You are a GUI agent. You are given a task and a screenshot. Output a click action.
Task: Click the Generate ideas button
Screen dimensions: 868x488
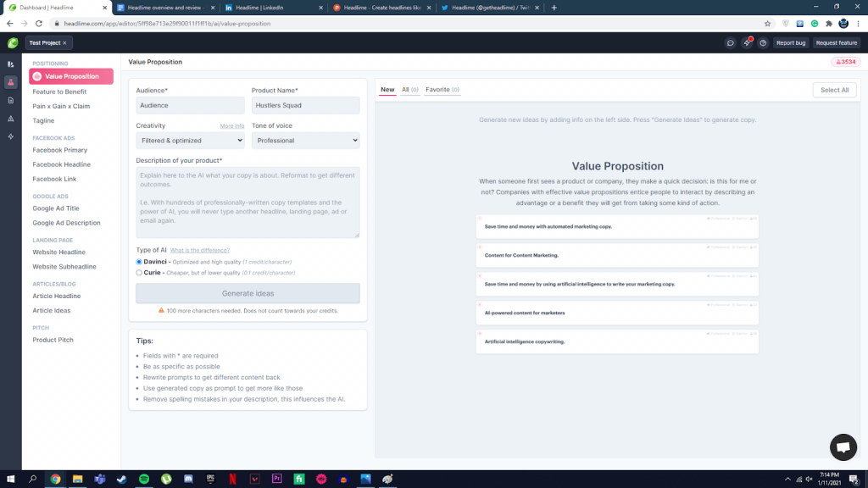pos(248,293)
